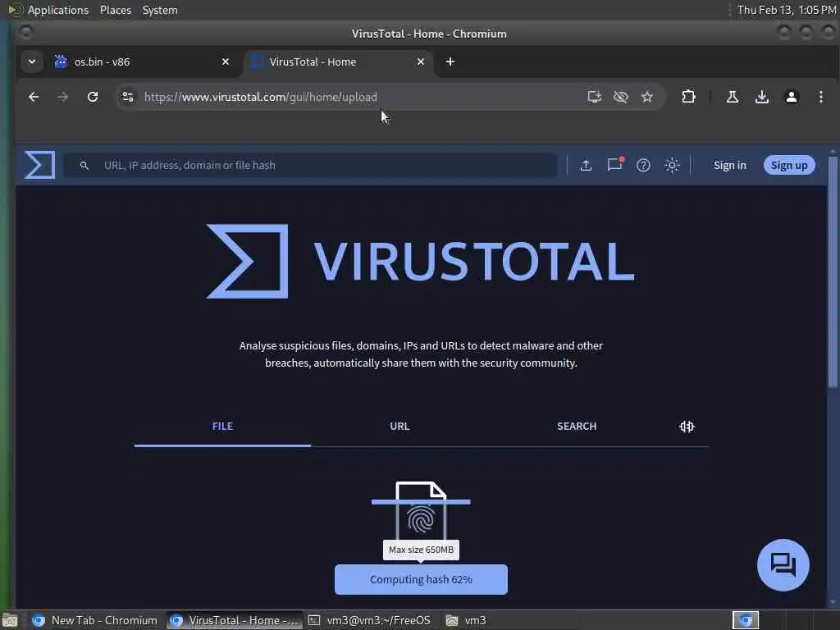Click the fingerprint file upload graphic
The image size is (840, 630).
pos(421,512)
